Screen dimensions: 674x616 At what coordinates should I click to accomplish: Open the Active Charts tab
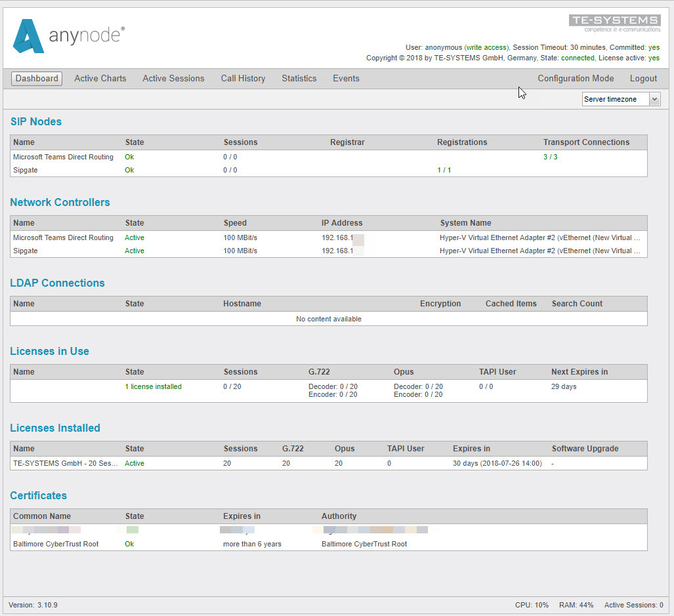click(x=100, y=79)
